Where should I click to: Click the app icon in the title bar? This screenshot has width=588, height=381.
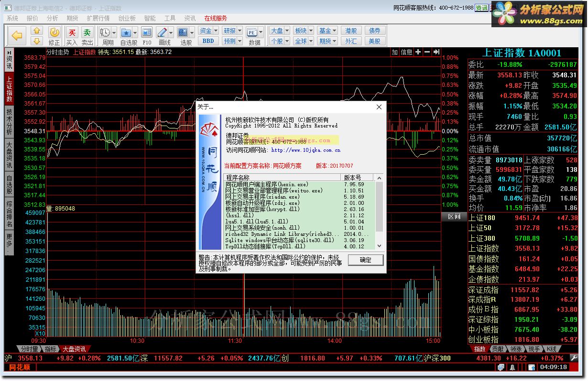[8, 8]
